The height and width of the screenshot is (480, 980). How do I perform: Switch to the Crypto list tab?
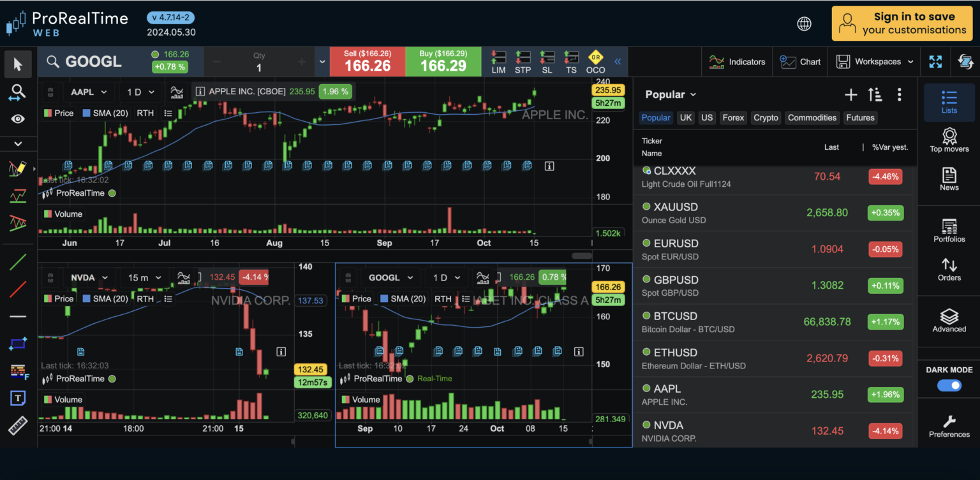[766, 117]
